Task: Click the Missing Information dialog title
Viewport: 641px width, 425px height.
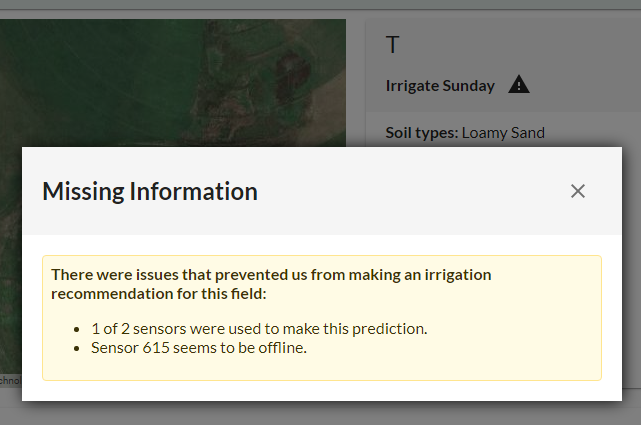Action: (x=149, y=191)
